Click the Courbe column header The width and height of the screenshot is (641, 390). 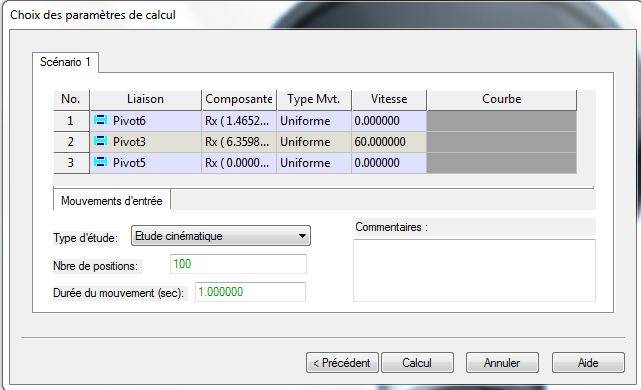[502, 99]
